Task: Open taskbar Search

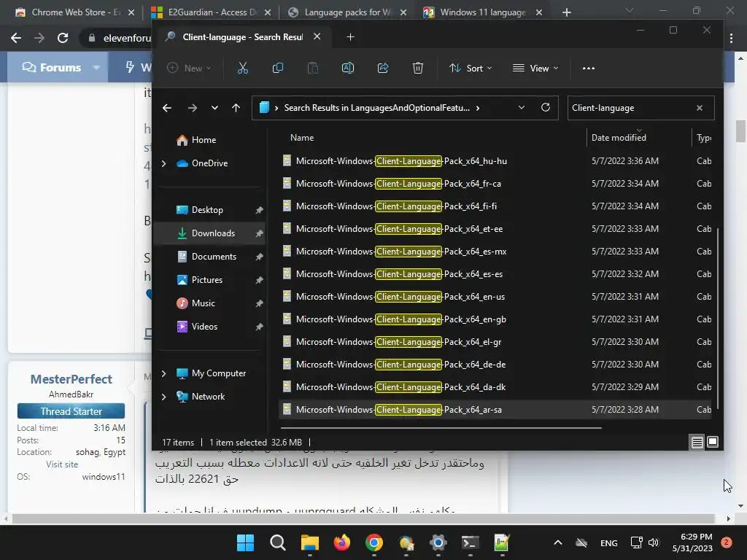Action: tap(278, 542)
